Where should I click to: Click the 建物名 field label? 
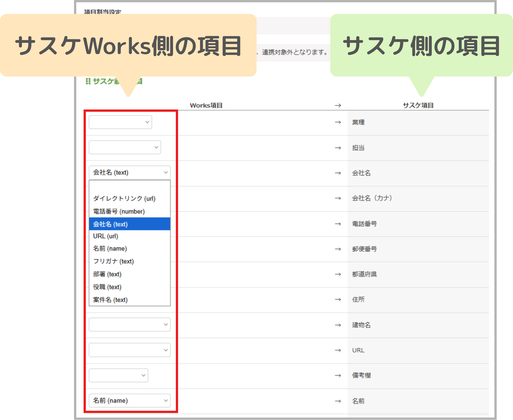[x=361, y=325]
